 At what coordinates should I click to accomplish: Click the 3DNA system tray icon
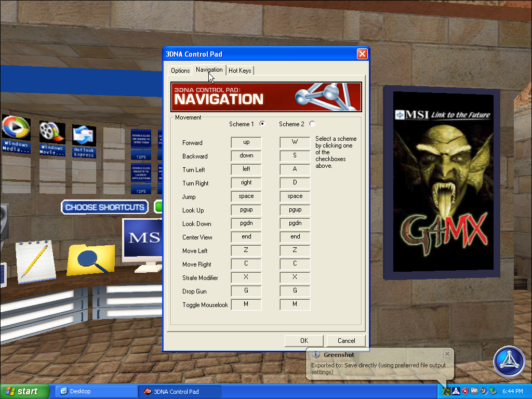(x=456, y=392)
